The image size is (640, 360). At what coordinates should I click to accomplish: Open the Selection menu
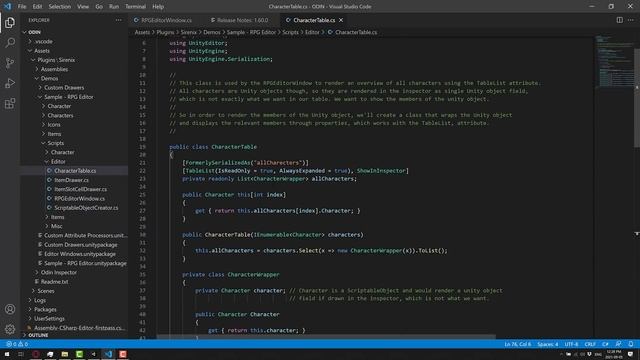(x=60, y=7)
